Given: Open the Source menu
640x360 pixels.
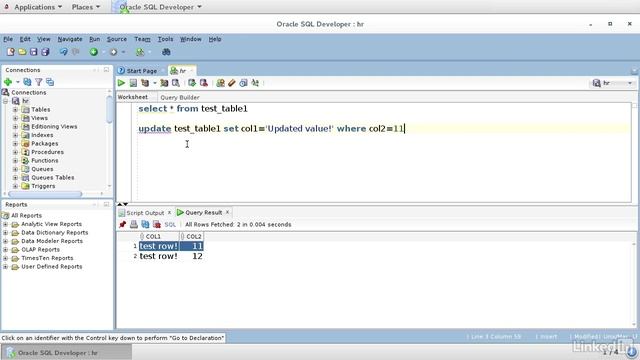Looking at the screenshot, I should (x=117, y=39).
